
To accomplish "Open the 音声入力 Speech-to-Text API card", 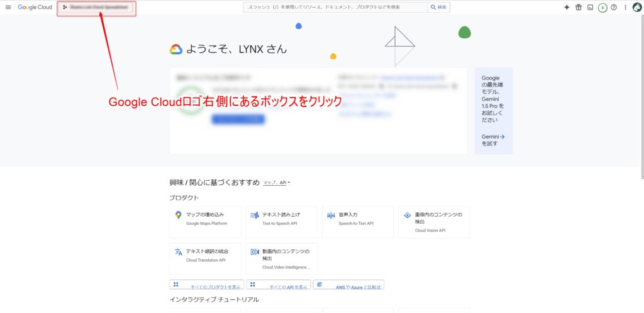I will (x=357, y=222).
